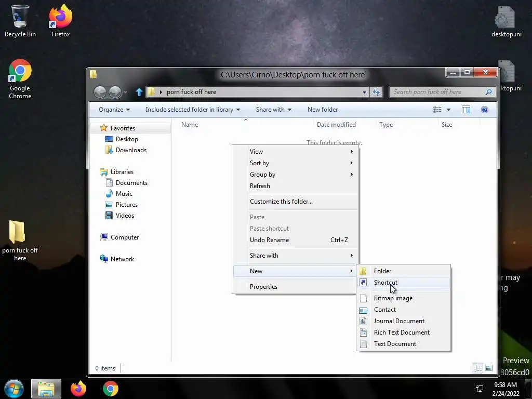Image resolution: width=532 pixels, height=399 pixels.
Task: Click the folder search input field
Action: (437, 92)
